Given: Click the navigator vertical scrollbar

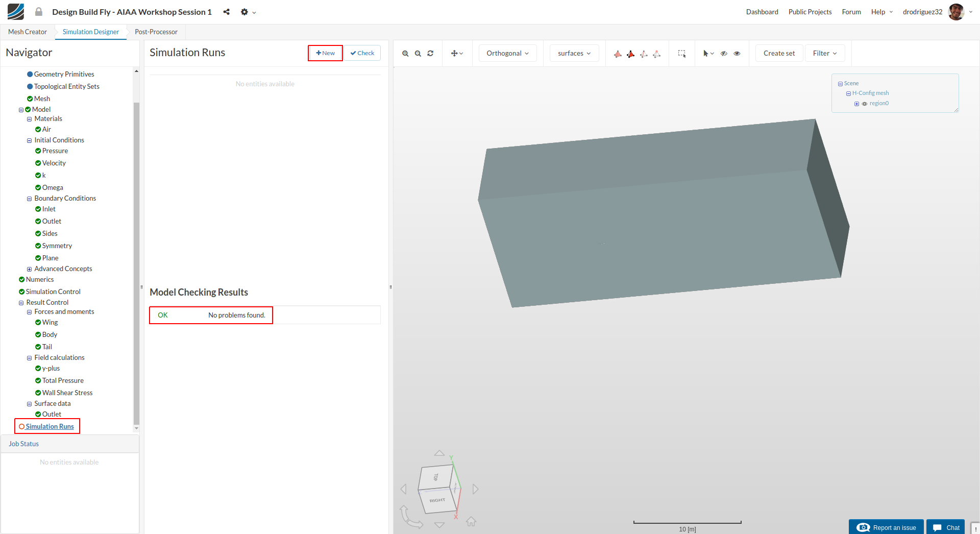Looking at the screenshot, I should pyautogui.click(x=136, y=263).
